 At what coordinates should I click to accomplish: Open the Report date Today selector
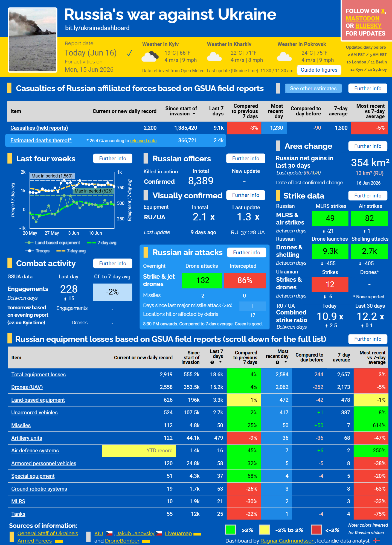point(91,53)
